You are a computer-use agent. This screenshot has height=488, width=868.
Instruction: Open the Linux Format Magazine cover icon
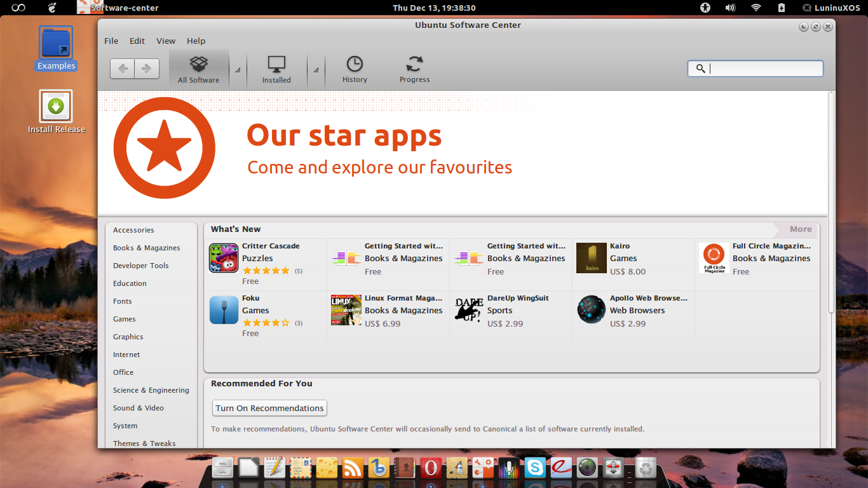pyautogui.click(x=346, y=310)
